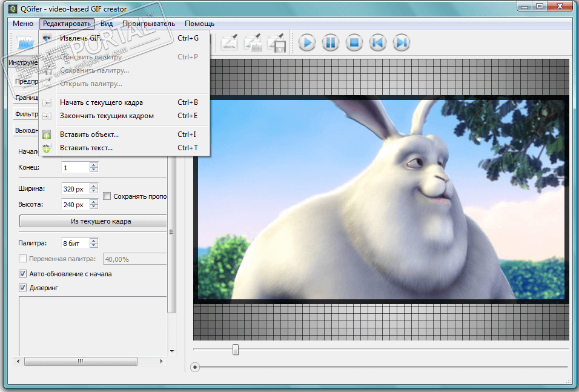Viewport: 579px width, 392px height.
Task: Click Начать с текущего кадра
Action: tap(101, 102)
